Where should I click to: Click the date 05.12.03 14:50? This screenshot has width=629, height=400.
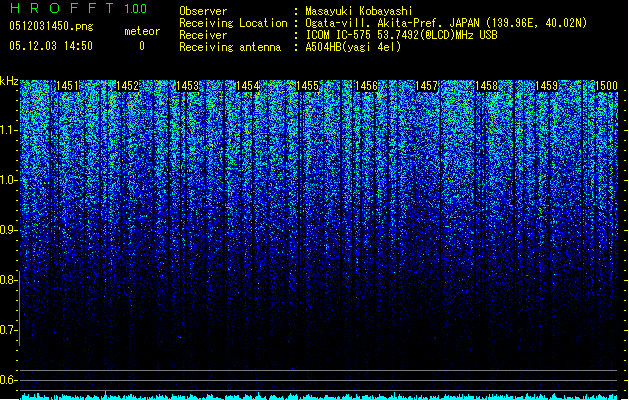(51, 46)
